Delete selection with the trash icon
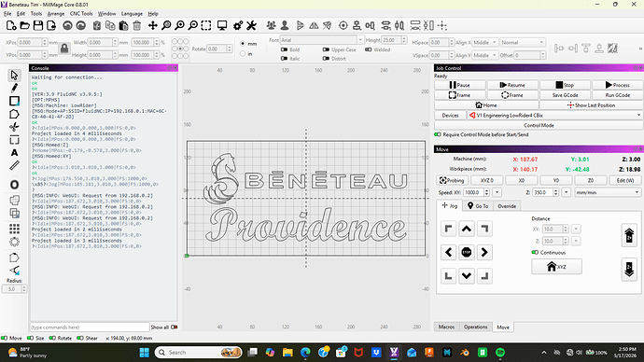This screenshot has width=644, height=362. coord(137,25)
